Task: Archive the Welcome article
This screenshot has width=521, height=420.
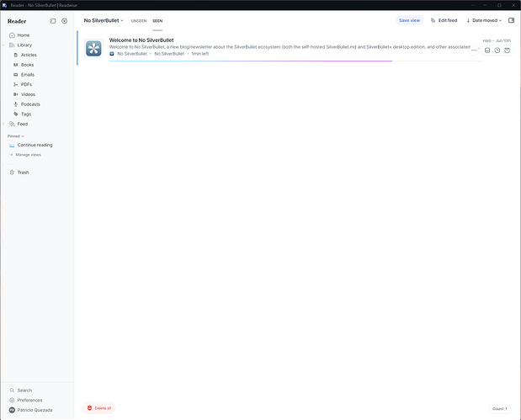Action: (x=507, y=51)
